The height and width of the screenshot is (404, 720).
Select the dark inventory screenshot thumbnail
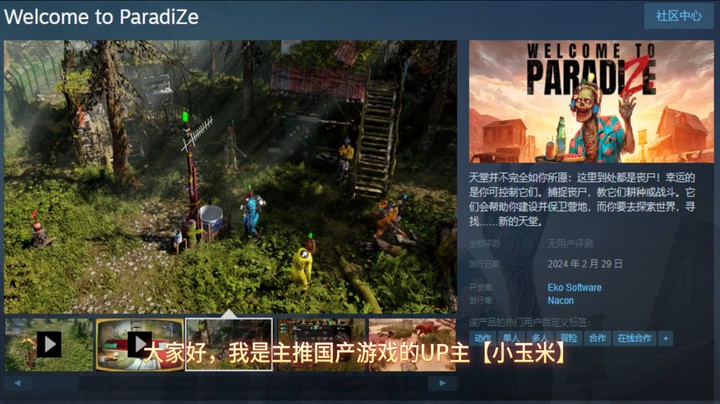click(321, 345)
